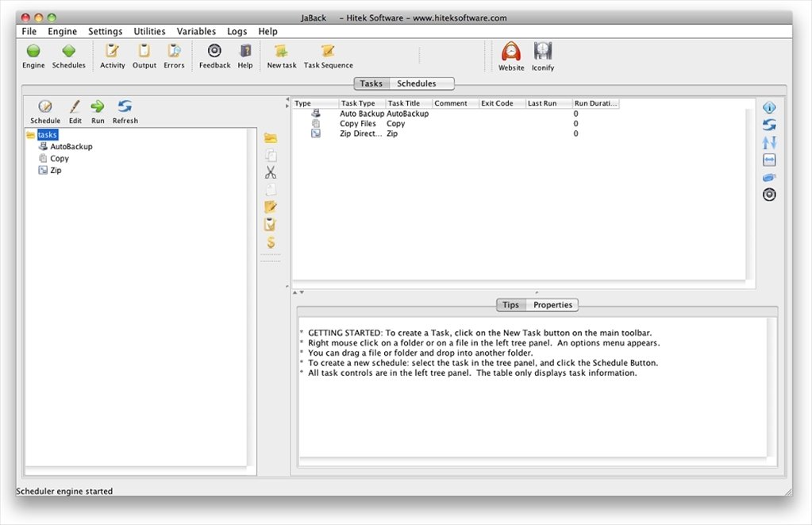
Task: Switch to the Properties tab
Action: 552,305
